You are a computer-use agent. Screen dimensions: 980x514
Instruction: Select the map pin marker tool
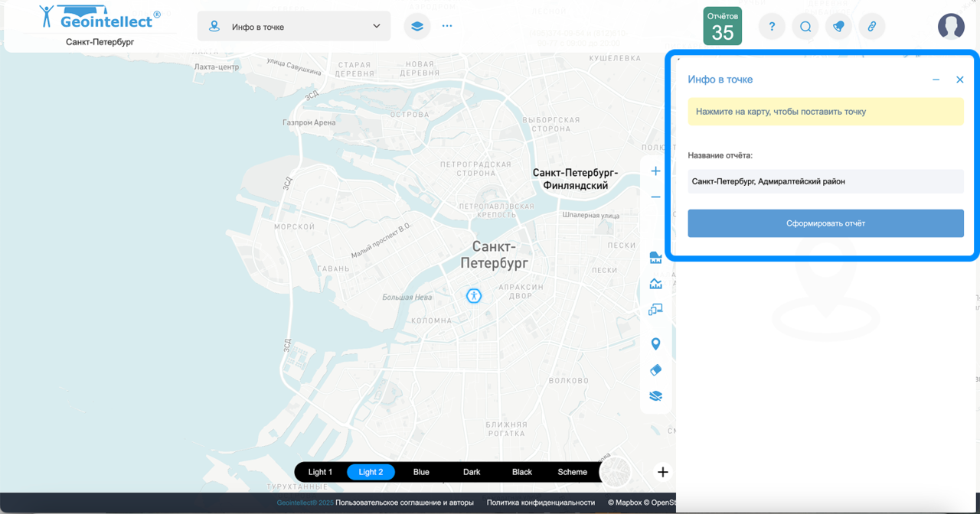click(655, 344)
